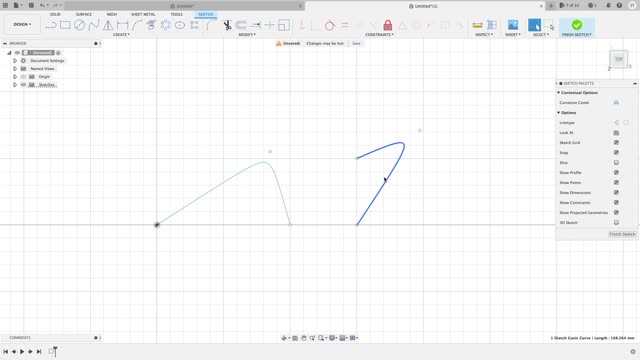Viewport: 640px width, 360px height.
Task: Toggle the Show Constraints checkbox
Action: pyautogui.click(x=616, y=202)
